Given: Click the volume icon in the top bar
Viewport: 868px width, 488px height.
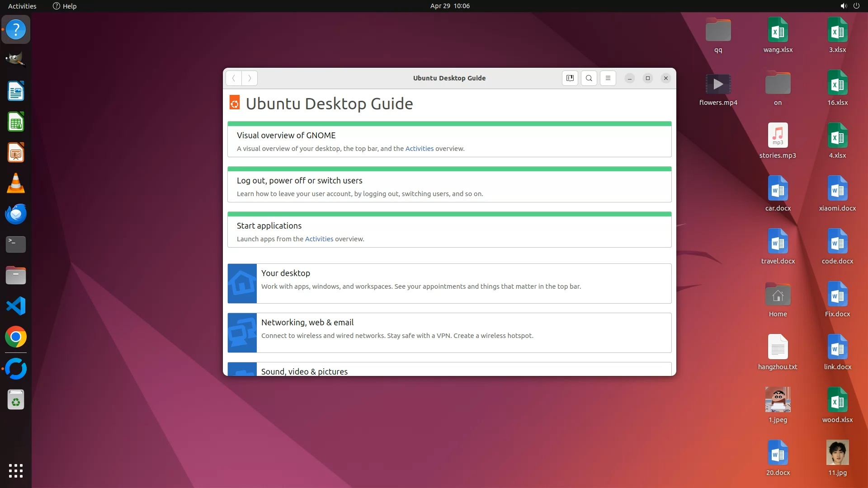Looking at the screenshot, I should 843,6.
